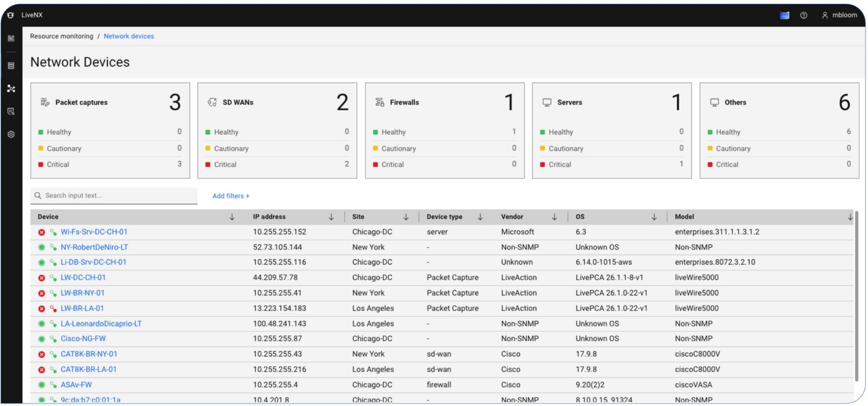Click critical status icon for CAT8K-BR-NY-01
The width and height of the screenshot is (868, 406).
point(42,354)
